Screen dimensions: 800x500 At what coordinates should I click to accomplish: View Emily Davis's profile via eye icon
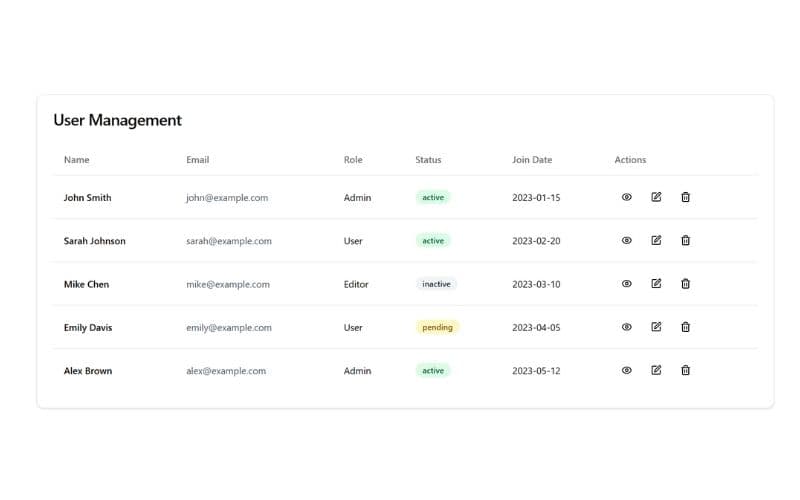[627, 327]
